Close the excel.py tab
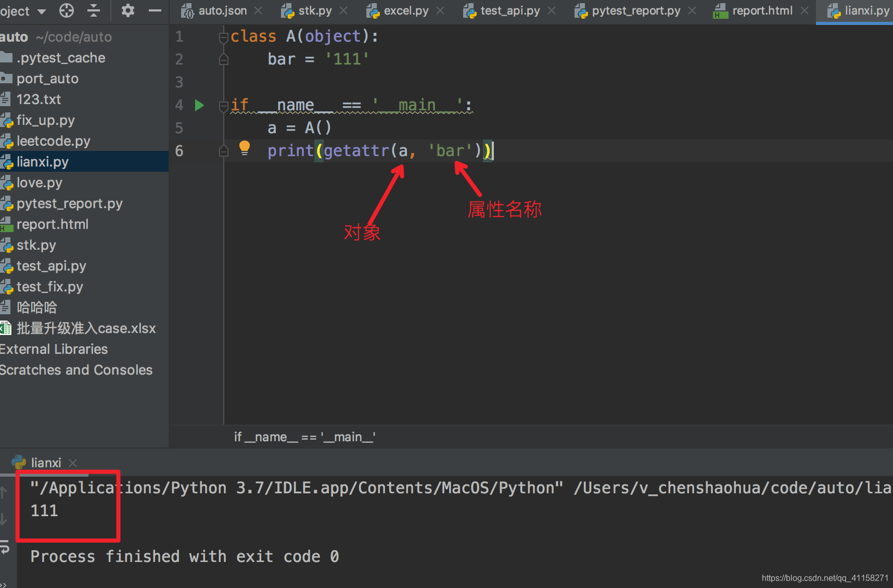This screenshot has height=588, width=893. click(x=440, y=10)
